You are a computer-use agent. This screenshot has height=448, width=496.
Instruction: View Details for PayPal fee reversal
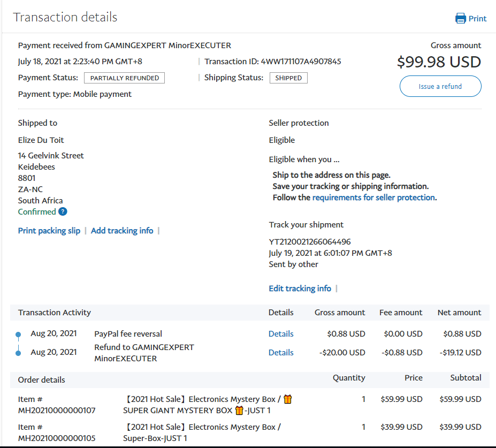tap(281, 334)
